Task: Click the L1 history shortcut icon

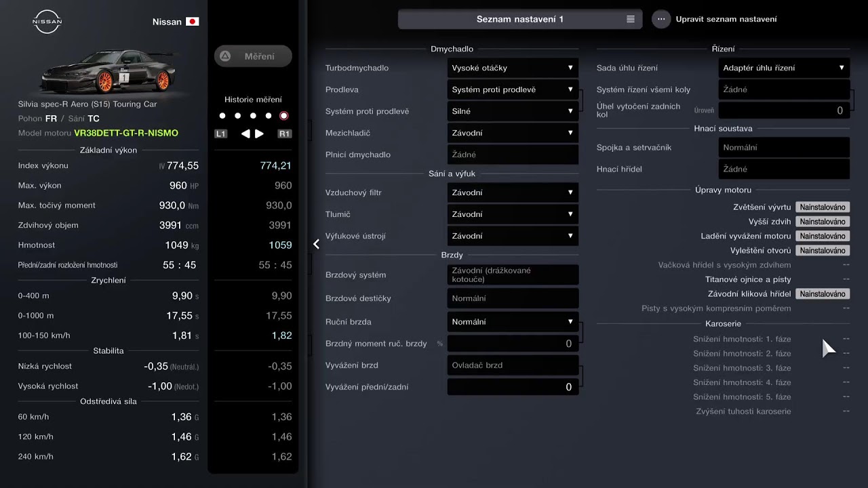Action: (x=220, y=134)
